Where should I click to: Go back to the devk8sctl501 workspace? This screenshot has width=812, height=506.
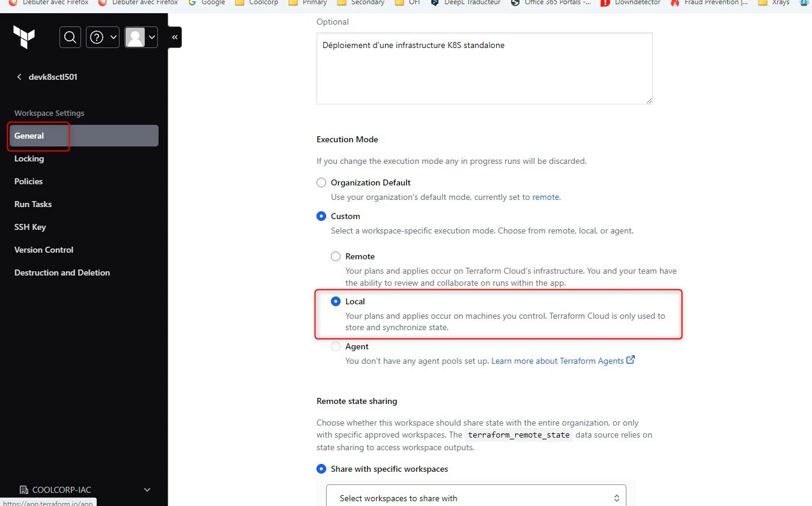pyautogui.click(x=47, y=77)
